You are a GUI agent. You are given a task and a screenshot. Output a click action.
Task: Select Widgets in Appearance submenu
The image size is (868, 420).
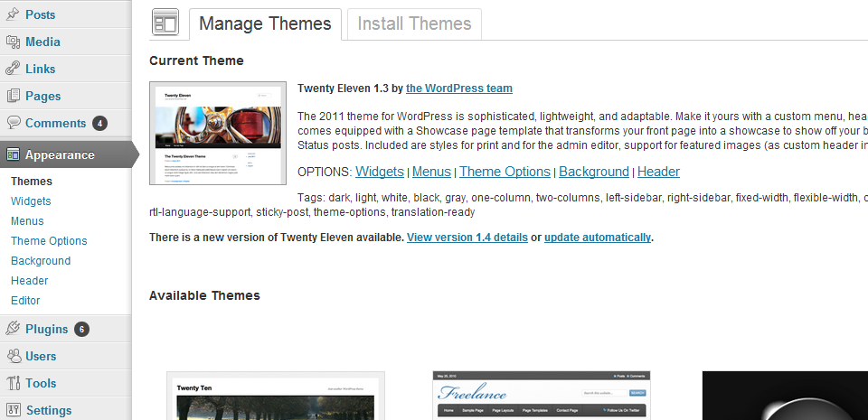(x=31, y=201)
